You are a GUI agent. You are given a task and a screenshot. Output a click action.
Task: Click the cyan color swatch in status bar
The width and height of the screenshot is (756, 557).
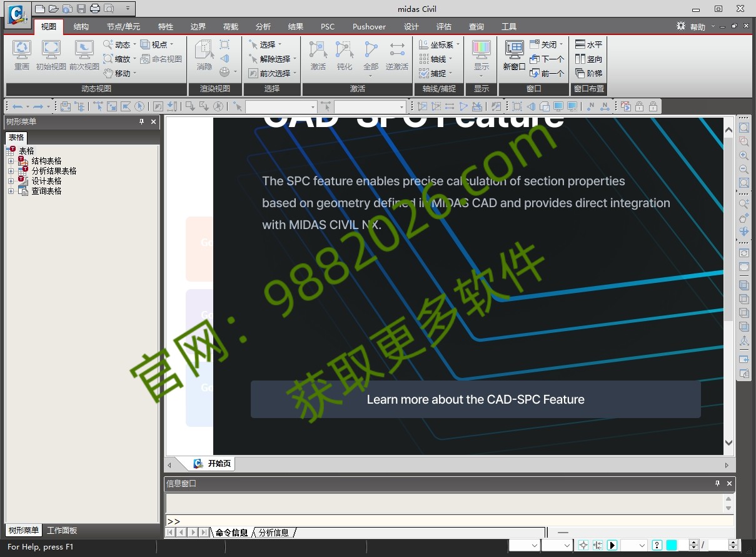[x=672, y=545]
